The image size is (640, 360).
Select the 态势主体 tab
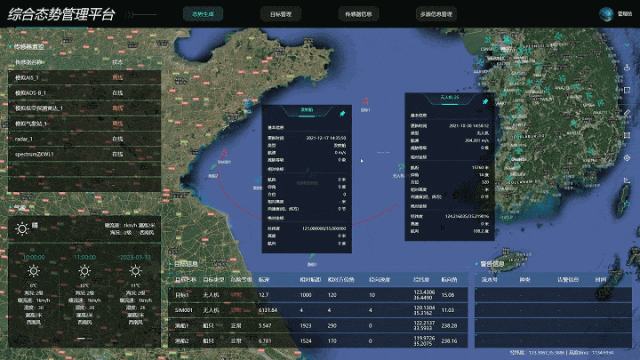click(203, 14)
